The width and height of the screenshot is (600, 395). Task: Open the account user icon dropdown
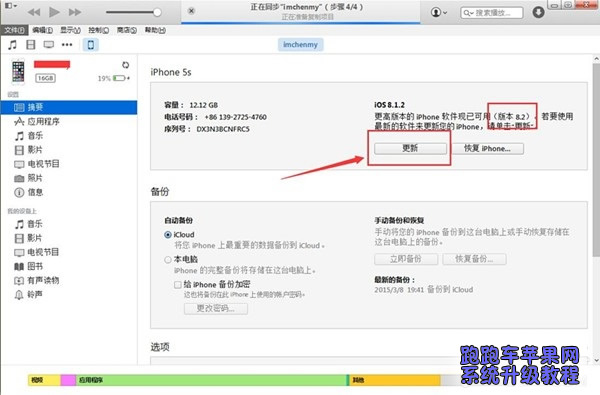tap(439, 12)
